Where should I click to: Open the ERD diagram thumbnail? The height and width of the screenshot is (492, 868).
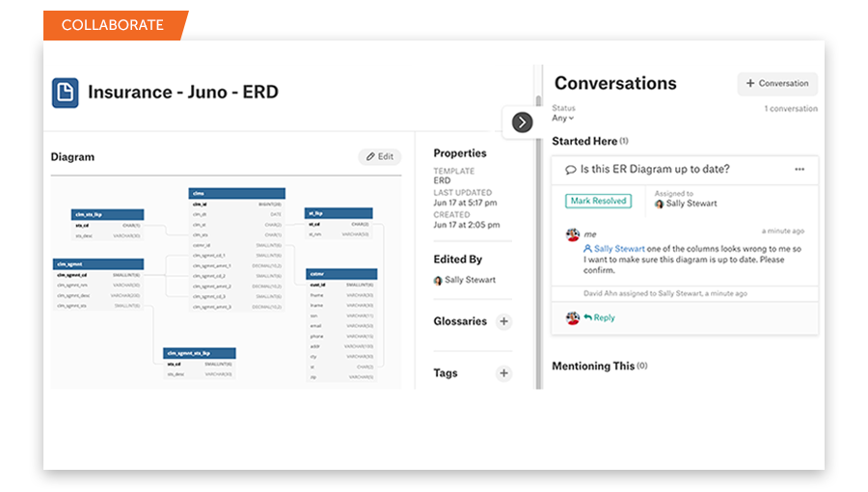click(226, 284)
